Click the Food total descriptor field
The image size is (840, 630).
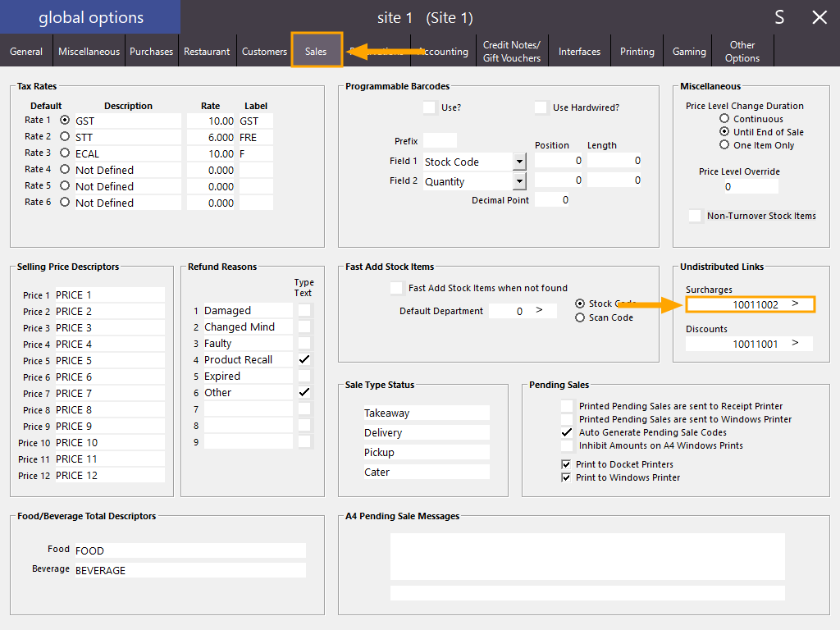189,550
